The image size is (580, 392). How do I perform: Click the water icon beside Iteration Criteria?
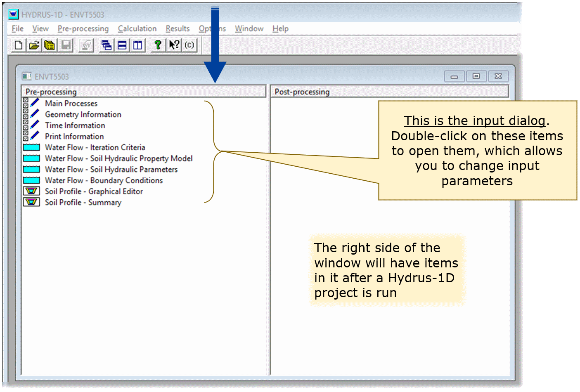click(x=31, y=147)
